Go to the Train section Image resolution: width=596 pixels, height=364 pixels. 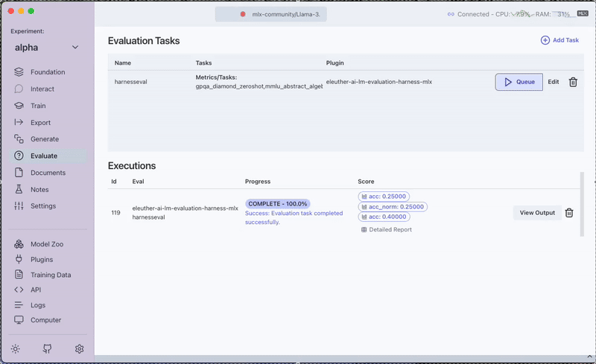click(x=37, y=106)
